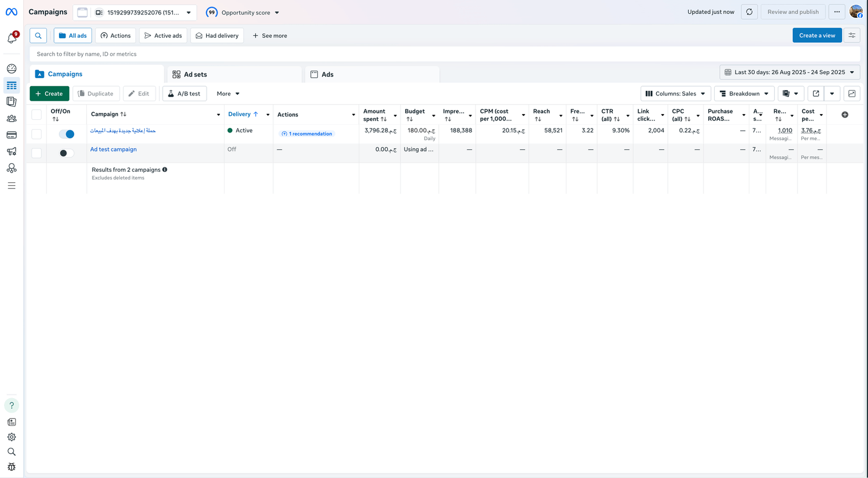868x478 pixels.
Task: Tick the select-all campaigns header checkbox
Action: (36, 115)
